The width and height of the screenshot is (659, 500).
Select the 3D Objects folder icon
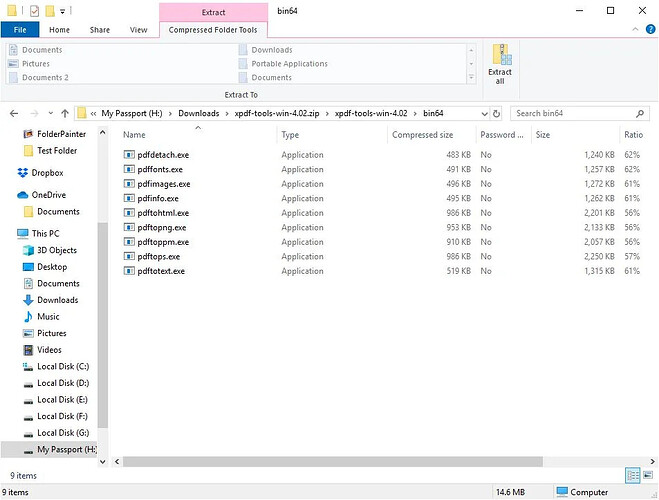28,250
